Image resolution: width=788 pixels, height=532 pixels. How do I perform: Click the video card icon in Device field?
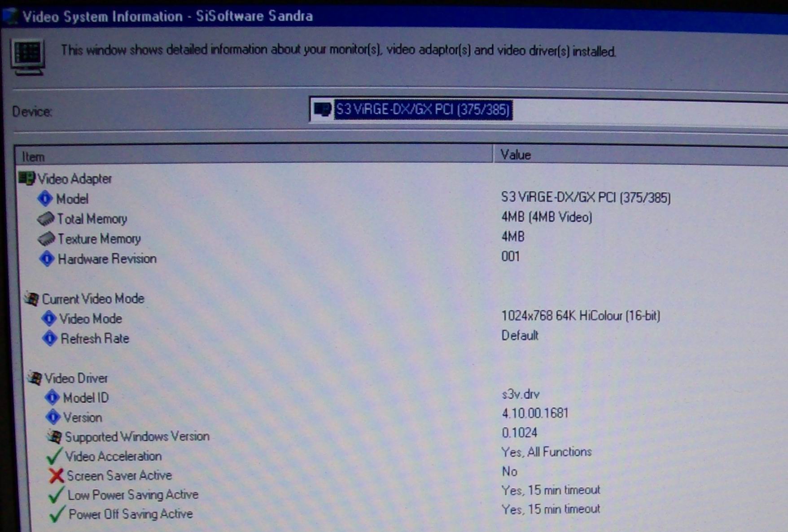tap(322, 109)
